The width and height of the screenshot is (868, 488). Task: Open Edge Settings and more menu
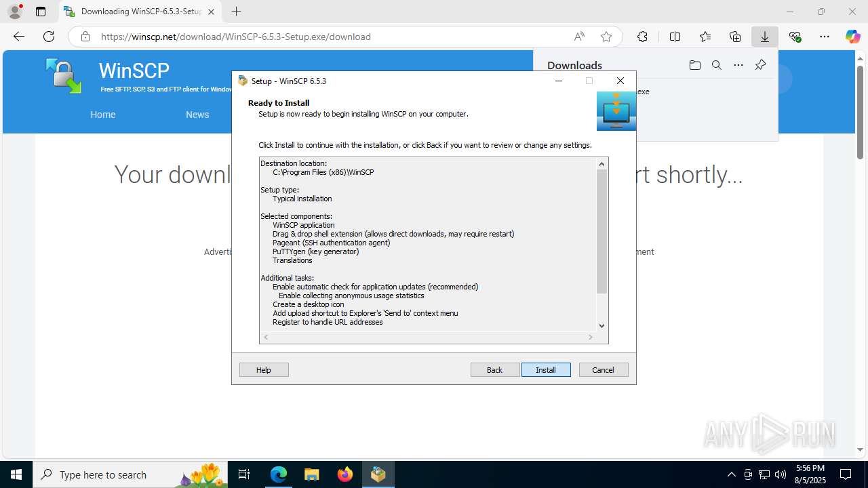(x=825, y=37)
